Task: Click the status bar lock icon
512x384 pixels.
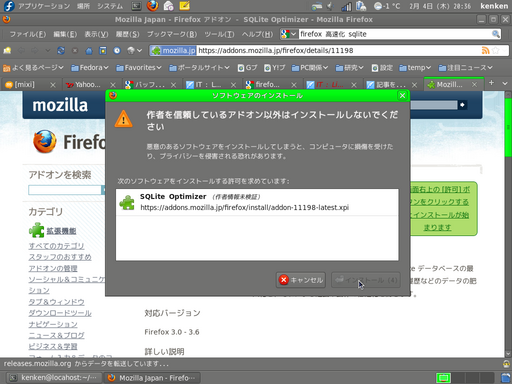Action: pos(506,364)
